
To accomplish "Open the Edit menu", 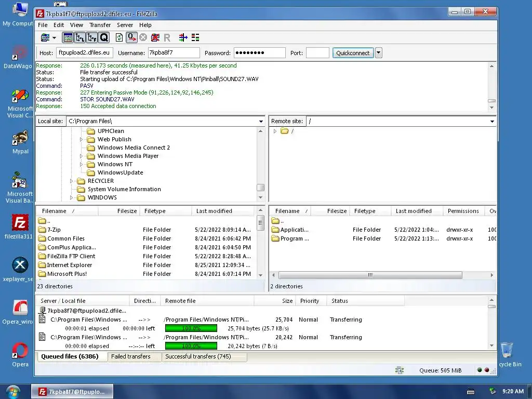I will point(58,25).
